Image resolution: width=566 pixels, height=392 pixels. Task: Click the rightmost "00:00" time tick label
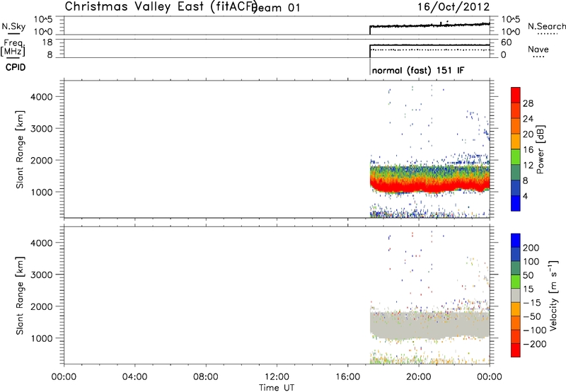click(490, 377)
